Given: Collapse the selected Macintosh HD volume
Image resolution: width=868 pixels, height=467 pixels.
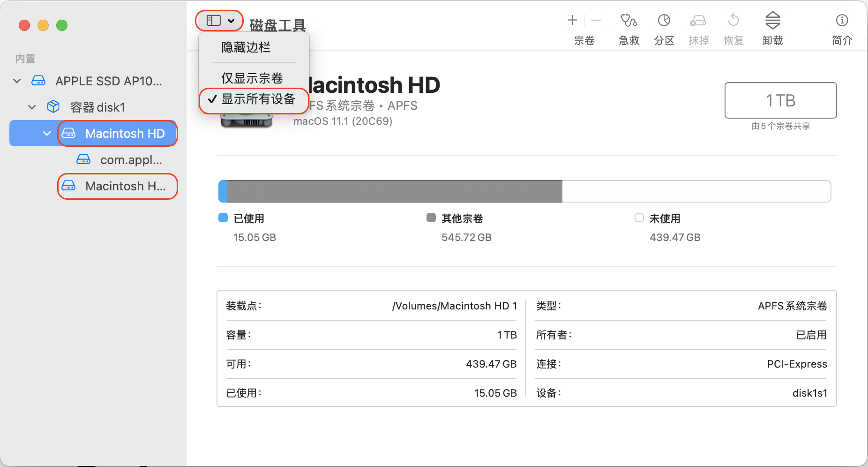Looking at the screenshot, I should pos(47,134).
